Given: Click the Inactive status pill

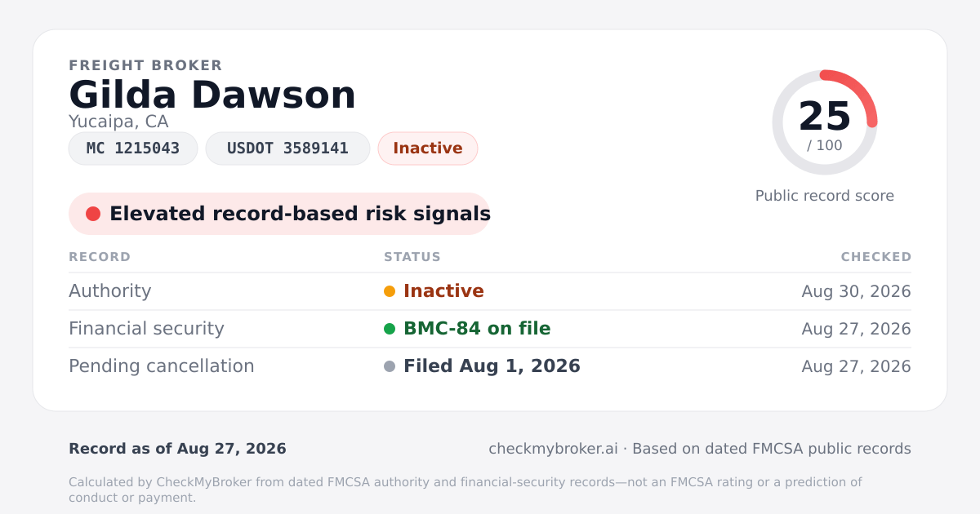Looking at the screenshot, I should pyautogui.click(x=428, y=148).
